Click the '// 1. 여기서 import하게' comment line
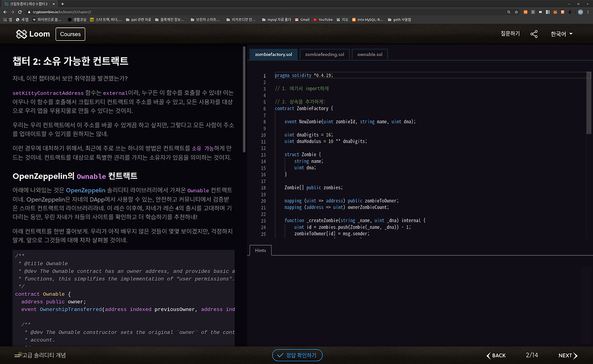Image resolution: width=593 pixels, height=364 pixels. (302, 88)
